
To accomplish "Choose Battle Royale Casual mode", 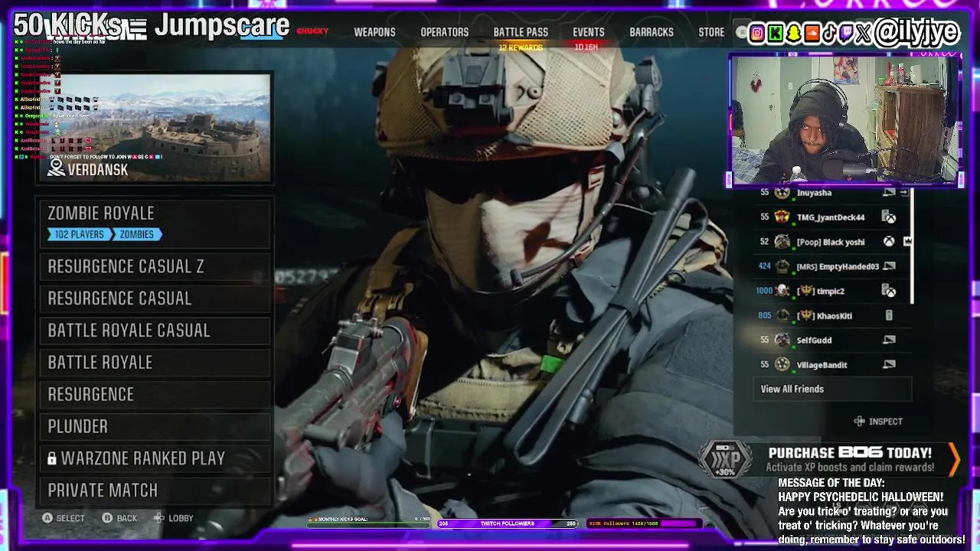I will tap(155, 331).
